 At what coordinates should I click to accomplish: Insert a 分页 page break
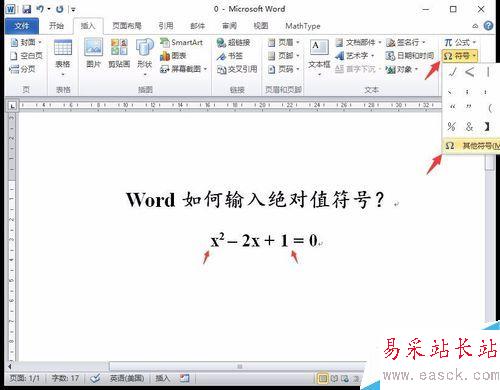point(22,69)
